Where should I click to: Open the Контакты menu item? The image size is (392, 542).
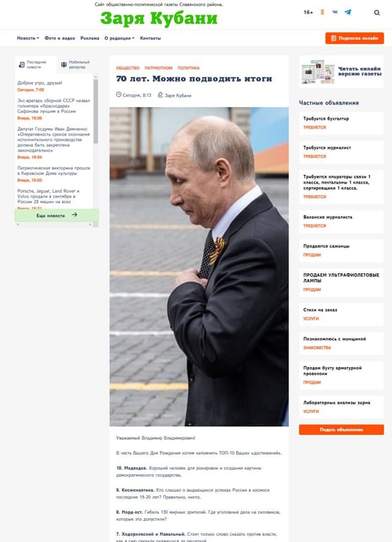point(150,38)
